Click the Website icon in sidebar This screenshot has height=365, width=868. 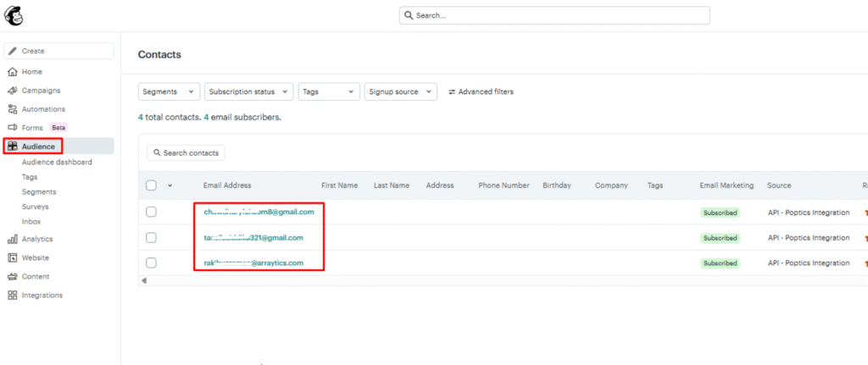[13, 258]
